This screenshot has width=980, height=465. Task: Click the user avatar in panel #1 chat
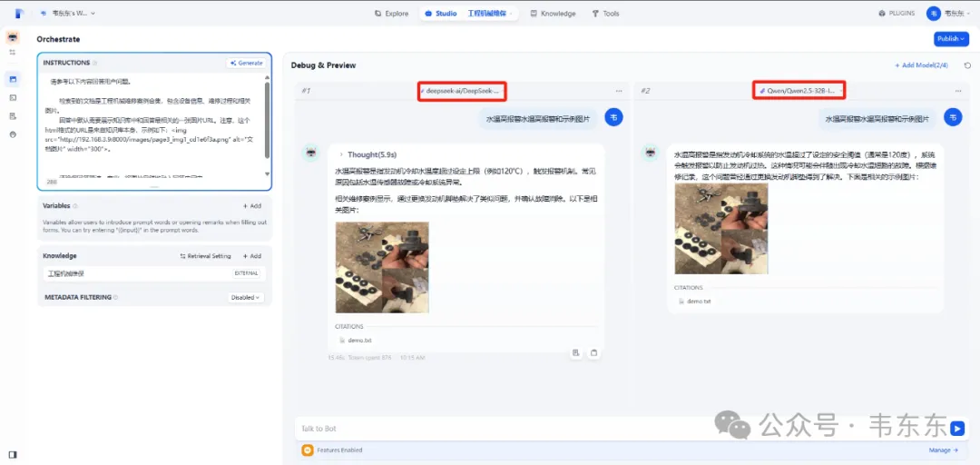point(613,117)
